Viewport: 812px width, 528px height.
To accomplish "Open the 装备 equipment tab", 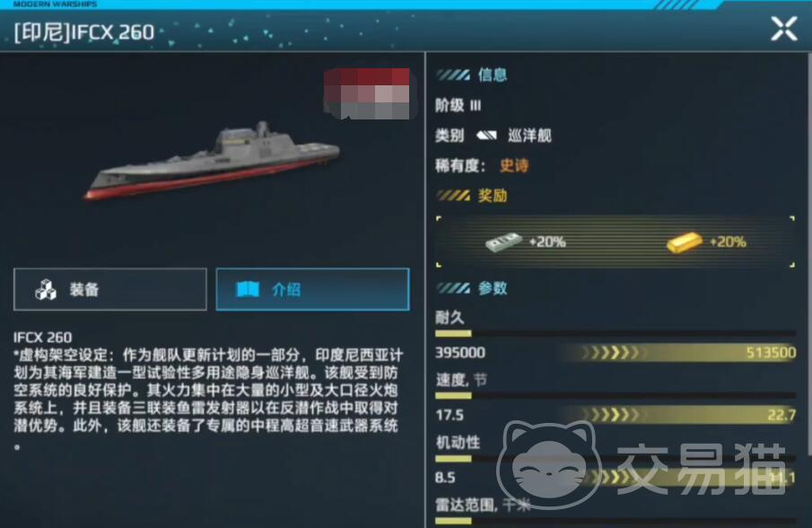I will coord(110,290).
